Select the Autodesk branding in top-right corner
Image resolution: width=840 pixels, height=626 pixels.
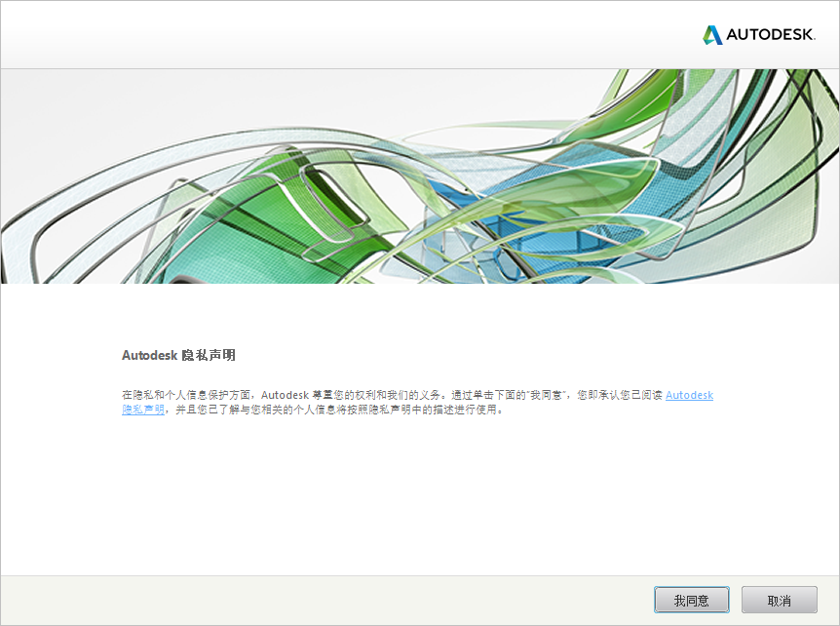click(x=760, y=32)
